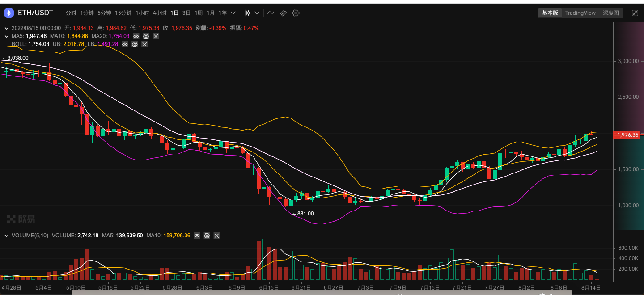Select the 1小时 timeframe
Viewport: 644px width, 295px height.
(x=142, y=13)
